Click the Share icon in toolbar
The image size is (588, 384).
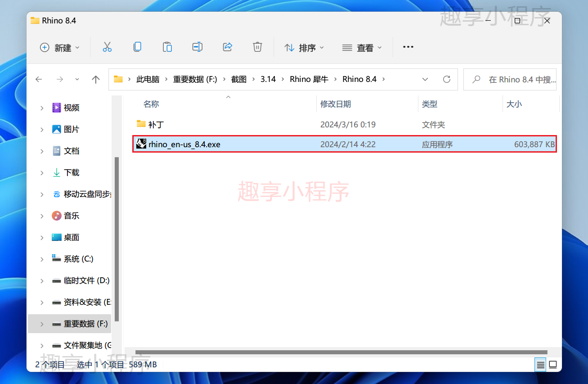[227, 47]
